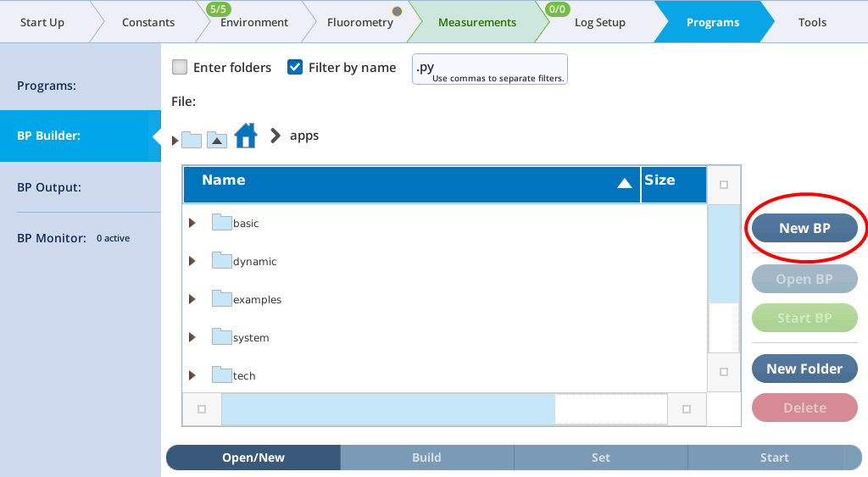Open BP Output in the sidebar
This screenshot has height=477, width=868.
tap(49, 187)
